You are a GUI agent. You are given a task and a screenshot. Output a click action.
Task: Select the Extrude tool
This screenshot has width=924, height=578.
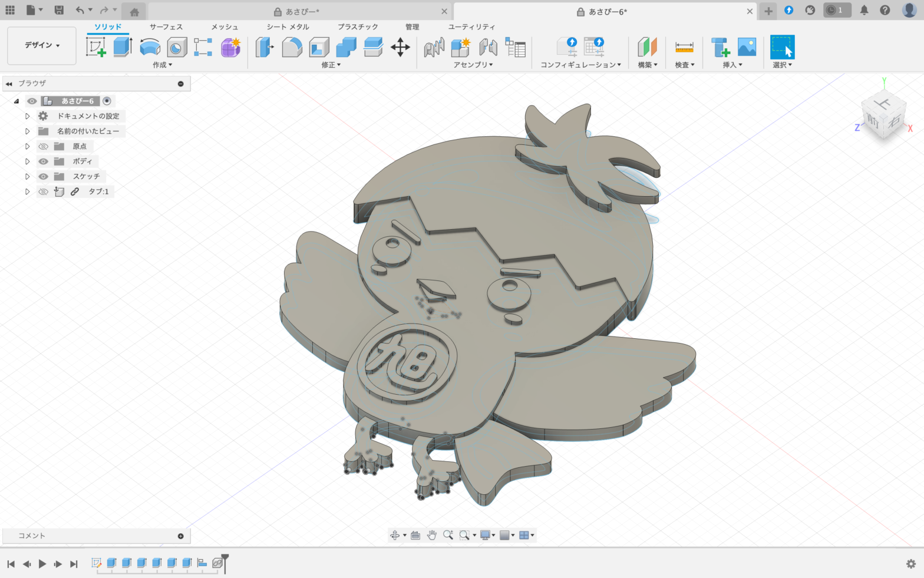tap(123, 47)
